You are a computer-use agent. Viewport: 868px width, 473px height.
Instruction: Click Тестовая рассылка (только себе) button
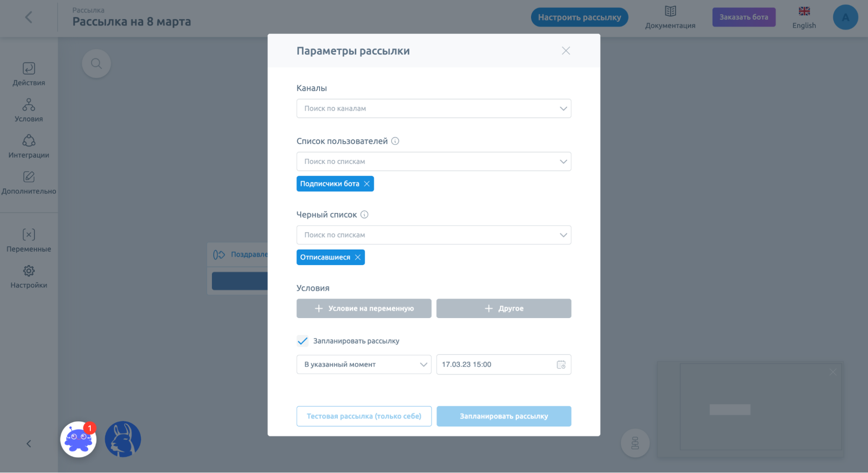point(364,416)
